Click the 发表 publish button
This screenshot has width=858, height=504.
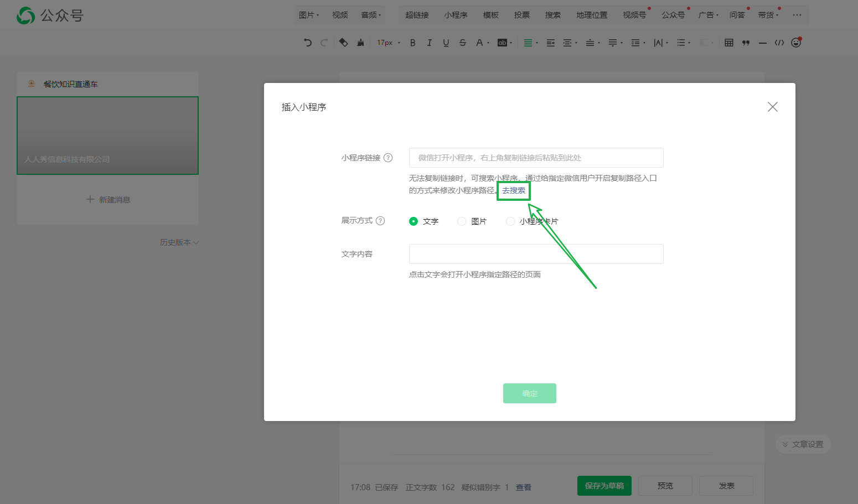tap(726, 486)
